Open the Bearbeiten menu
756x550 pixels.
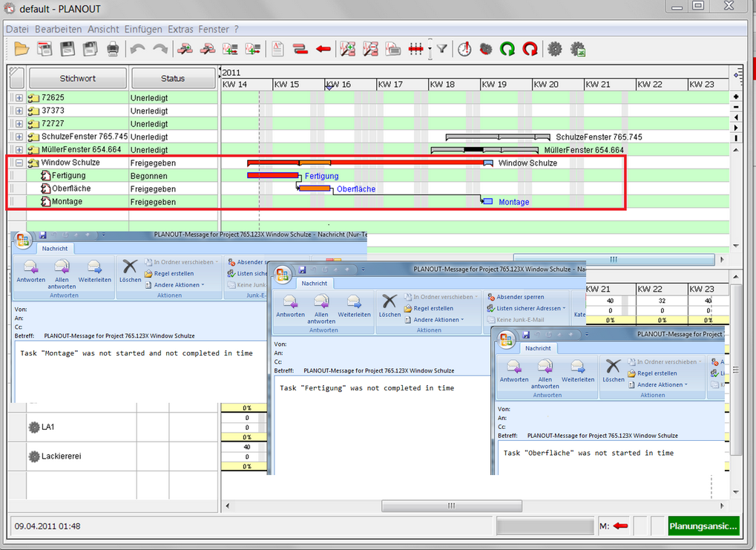[59, 30]
